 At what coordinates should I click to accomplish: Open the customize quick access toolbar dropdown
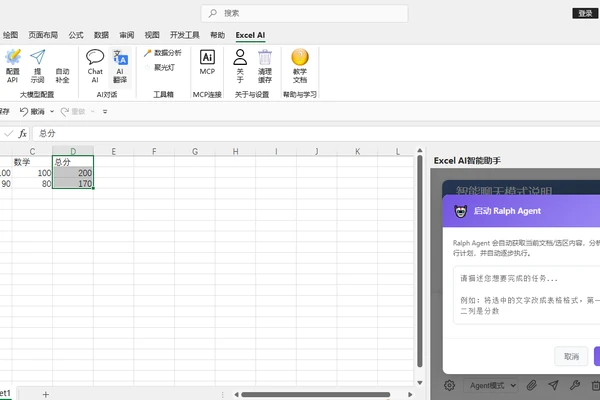pos(105,111)
